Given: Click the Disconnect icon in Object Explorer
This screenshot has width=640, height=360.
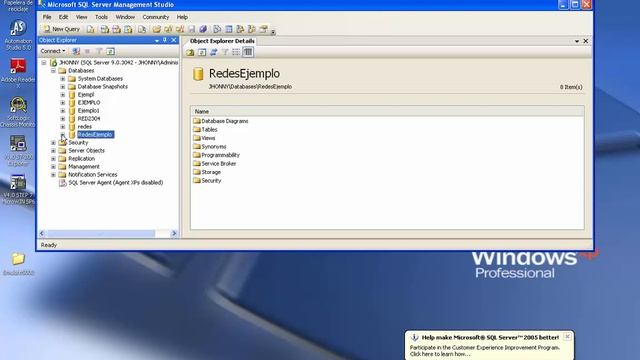Looking at the screenshot, I should tap(76, 51).
